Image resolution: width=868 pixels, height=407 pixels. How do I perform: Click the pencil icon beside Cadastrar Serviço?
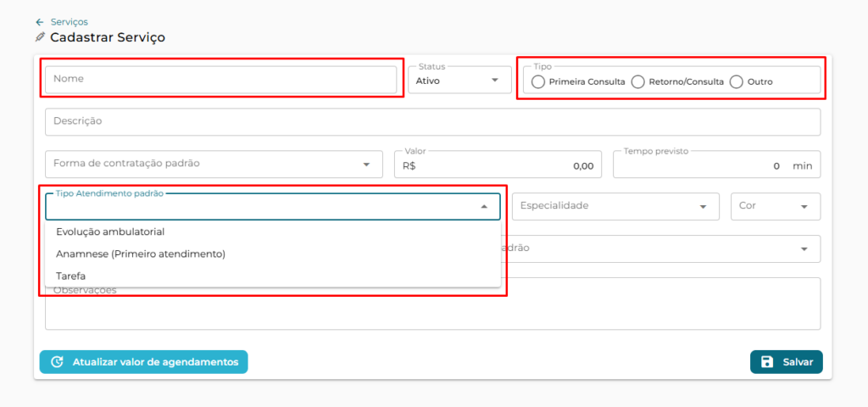tap(39, 37)
